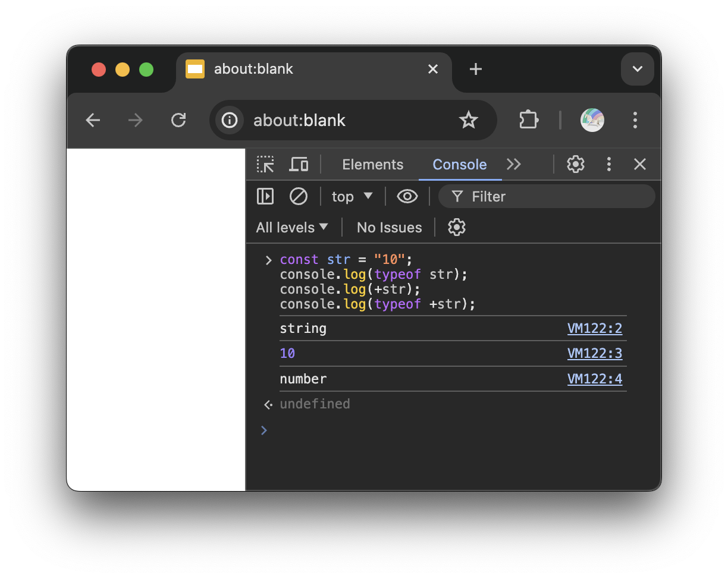Select the Console tab
The height and width of the screenshot is (579, 728).
coord(460,165)
